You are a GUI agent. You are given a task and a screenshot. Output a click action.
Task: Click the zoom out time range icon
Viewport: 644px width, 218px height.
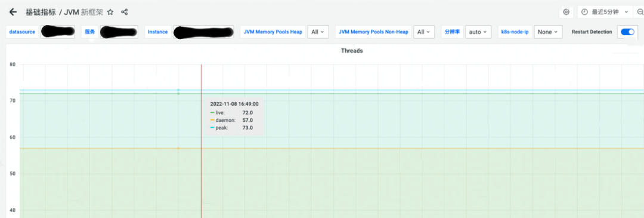coord(640,12)
